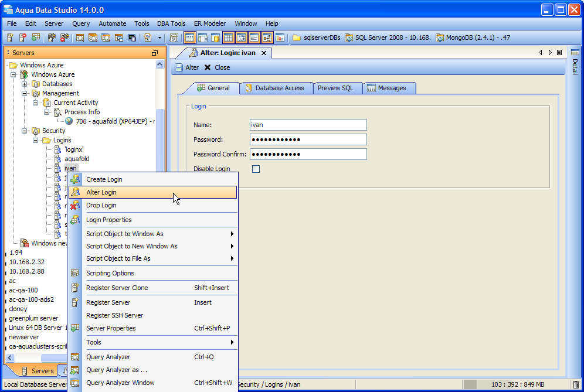Click the Servers panel scroll left arrow
The image size is (584, 392).
[x=10, y=358]
